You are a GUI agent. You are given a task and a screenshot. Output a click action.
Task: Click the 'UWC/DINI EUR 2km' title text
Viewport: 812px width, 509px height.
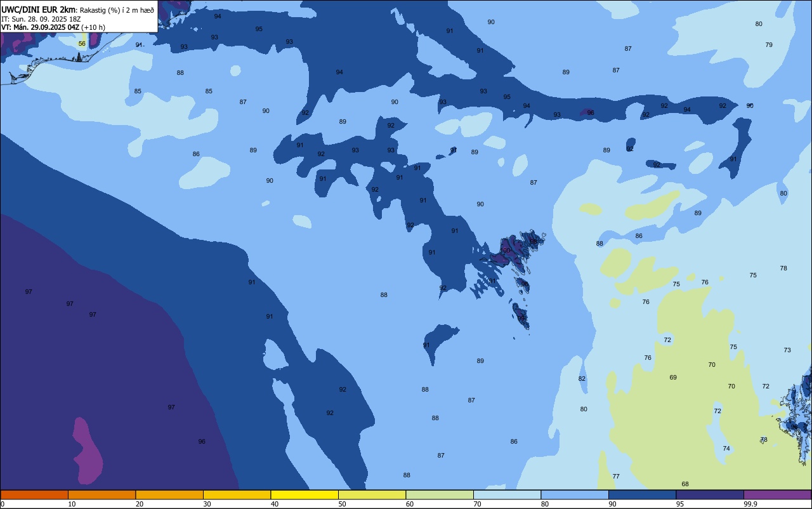39,10
